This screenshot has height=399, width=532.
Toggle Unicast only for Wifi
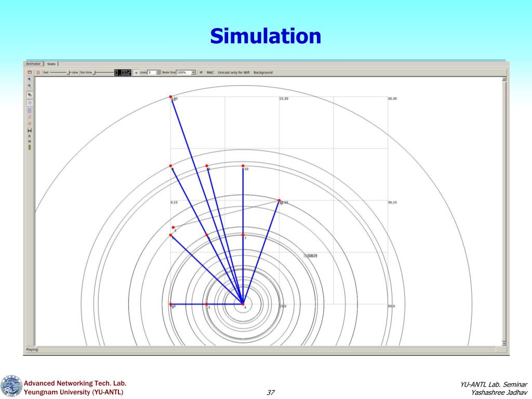point(233,72)
